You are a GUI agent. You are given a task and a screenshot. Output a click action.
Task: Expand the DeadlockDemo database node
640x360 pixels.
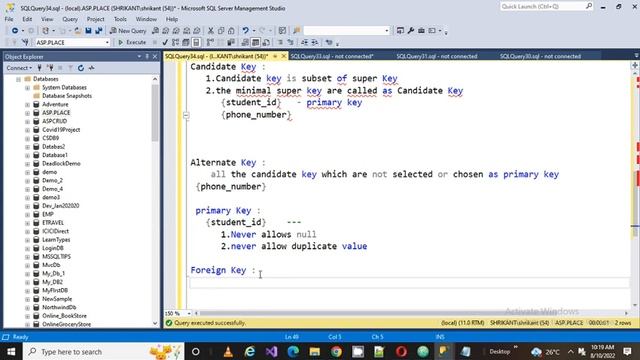27,164
